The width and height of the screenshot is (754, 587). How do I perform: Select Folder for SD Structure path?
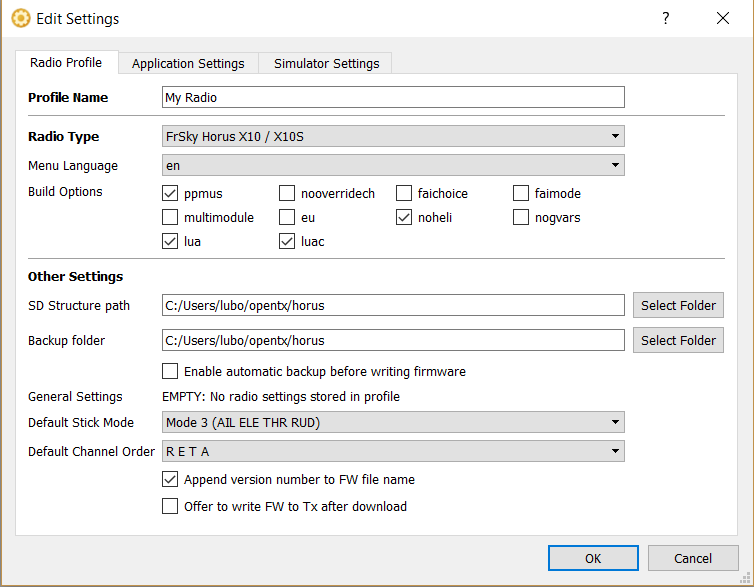click(678, 305)
